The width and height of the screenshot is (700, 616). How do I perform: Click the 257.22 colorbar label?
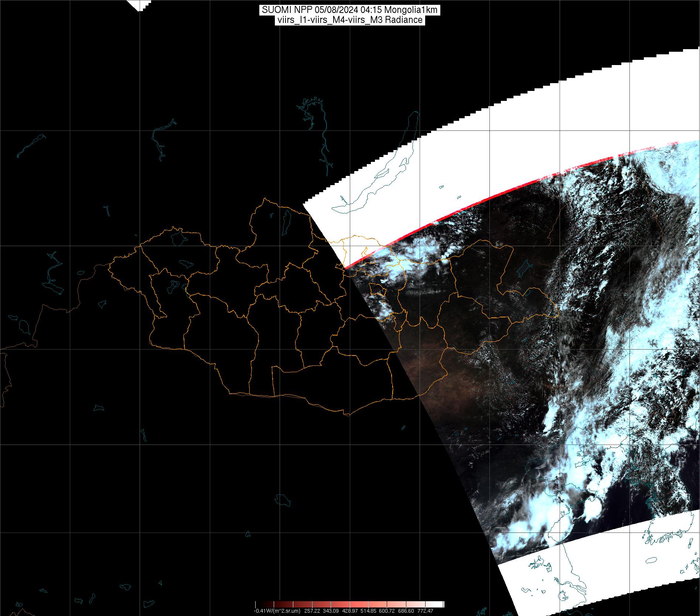(x=312, y=611)
